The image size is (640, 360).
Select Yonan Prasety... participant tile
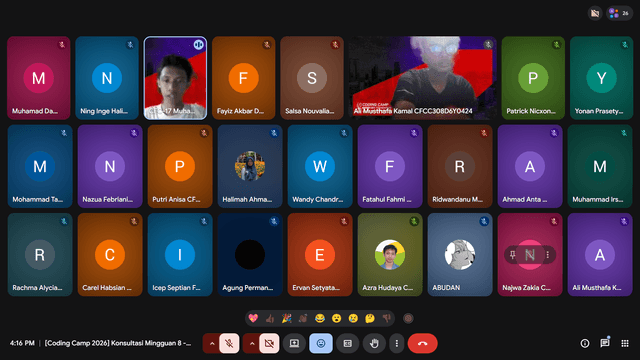click(x=601, y=78)
